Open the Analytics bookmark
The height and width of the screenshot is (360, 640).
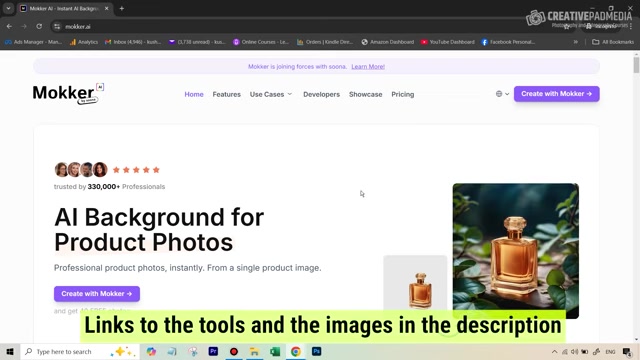point(84,42)
